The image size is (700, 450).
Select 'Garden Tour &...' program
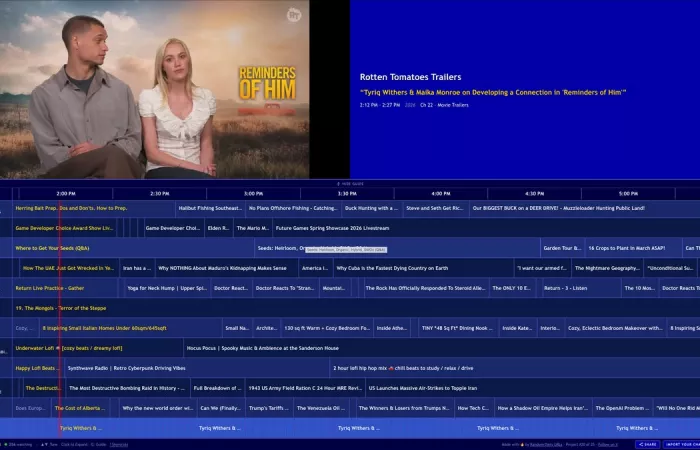562,248
